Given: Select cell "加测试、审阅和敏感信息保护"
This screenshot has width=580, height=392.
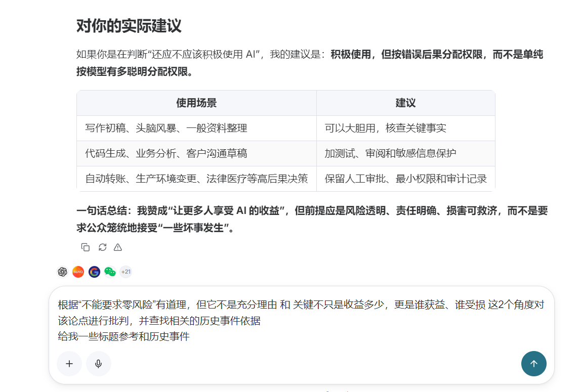Looking at the screenshot, I should coord(406,153).
